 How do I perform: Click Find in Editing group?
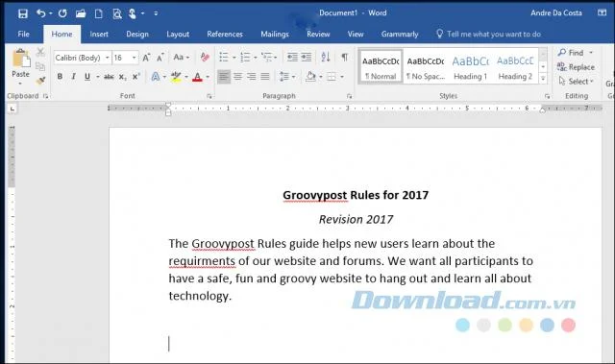pos(572,53)
